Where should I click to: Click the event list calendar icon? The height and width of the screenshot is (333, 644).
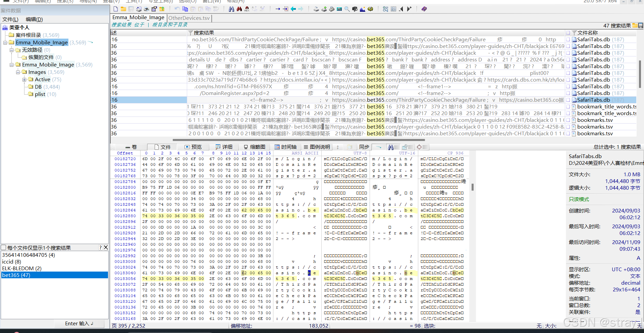407,147
